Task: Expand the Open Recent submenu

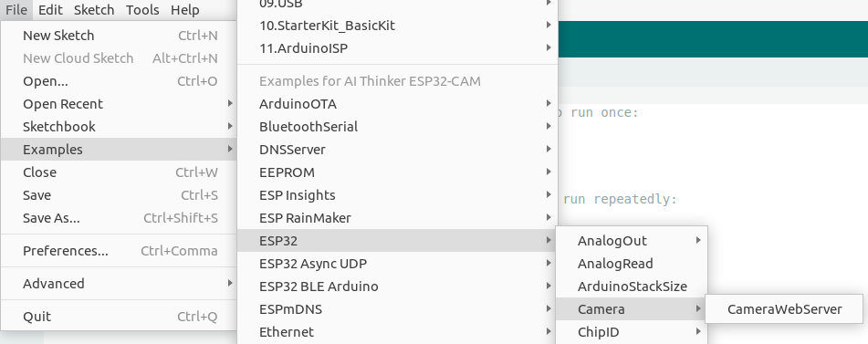Action: click(x=119, y=104)
